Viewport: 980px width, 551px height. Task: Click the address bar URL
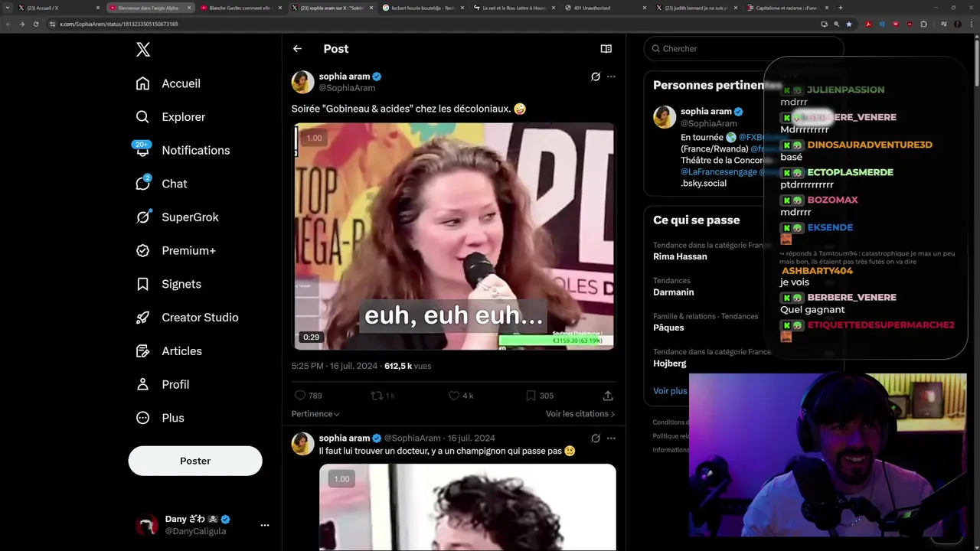(119, 24)
